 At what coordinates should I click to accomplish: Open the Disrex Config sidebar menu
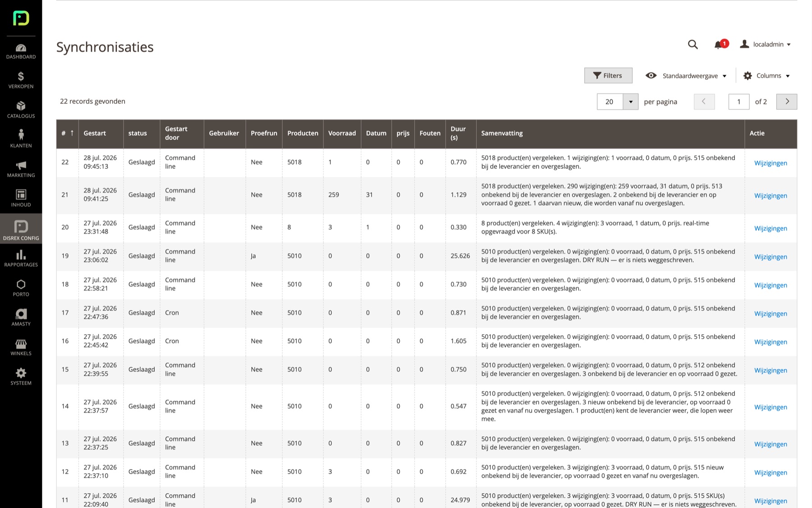(x=21, y=229)
